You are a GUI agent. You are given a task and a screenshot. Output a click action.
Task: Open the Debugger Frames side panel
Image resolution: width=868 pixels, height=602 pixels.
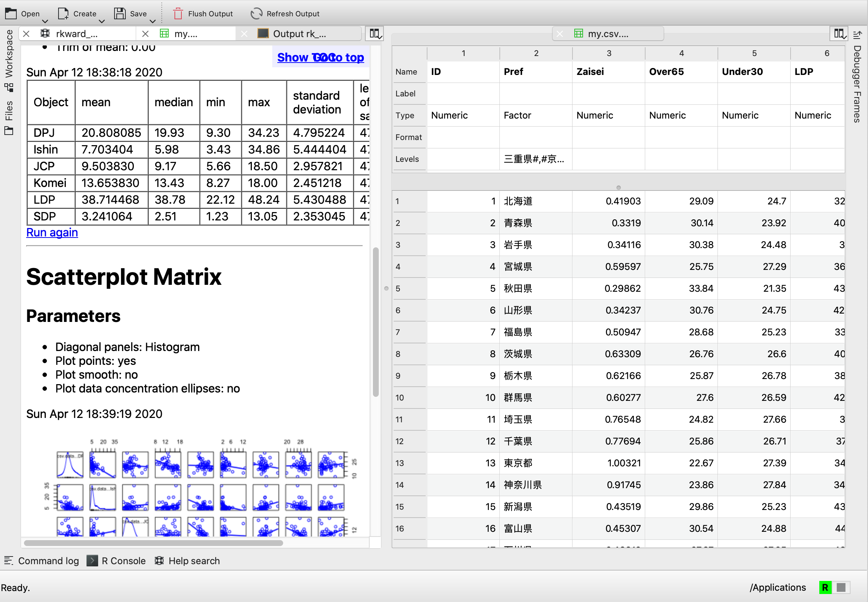click(x=857, y=77)
